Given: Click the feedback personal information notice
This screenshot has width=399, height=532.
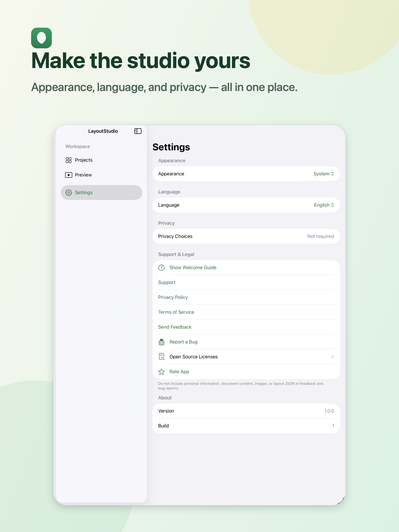Looking at the screenshot, I should [240, 386].
